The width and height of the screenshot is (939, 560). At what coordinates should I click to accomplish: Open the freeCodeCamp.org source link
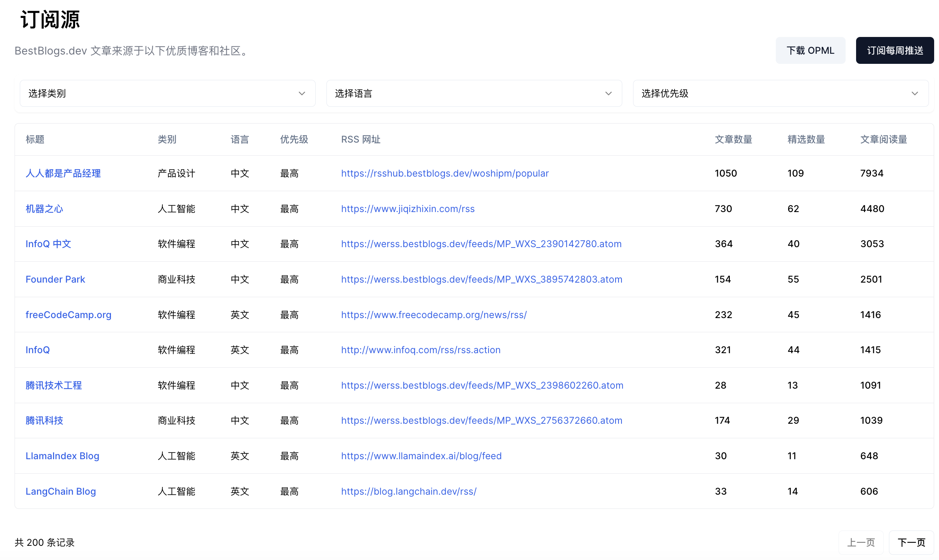(68, 315)
